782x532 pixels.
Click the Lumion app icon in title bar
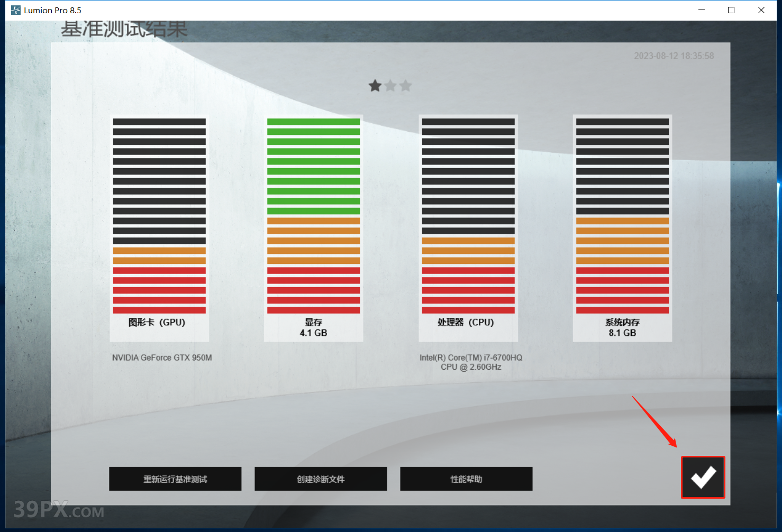16,10
